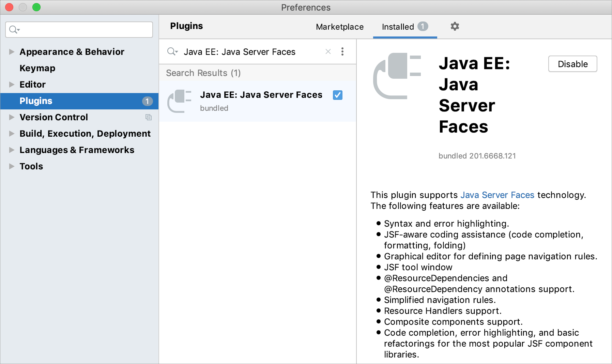Switch to the Marketplace tab
Screen dimensions: 612x364
tap(340, 27)
